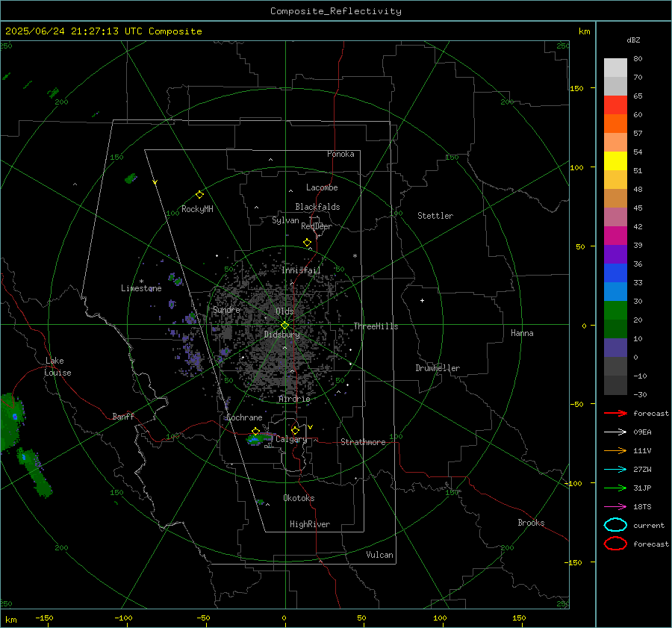Click the RockyMH label

point(197,209)
